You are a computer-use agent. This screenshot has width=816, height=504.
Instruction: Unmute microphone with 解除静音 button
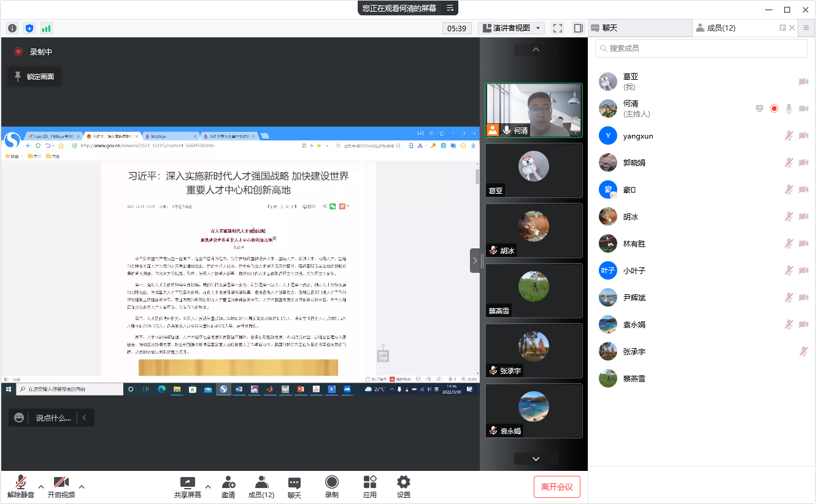pos(21,486)
